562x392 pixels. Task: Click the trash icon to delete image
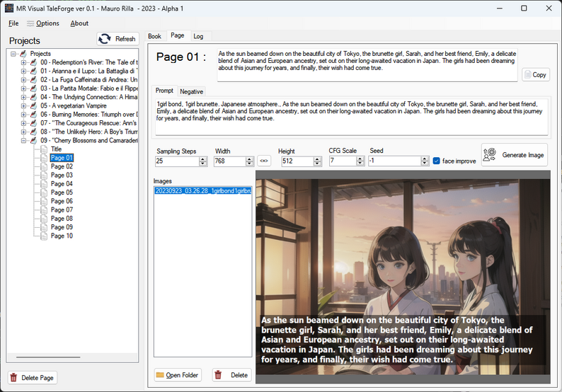coord(218,375)
